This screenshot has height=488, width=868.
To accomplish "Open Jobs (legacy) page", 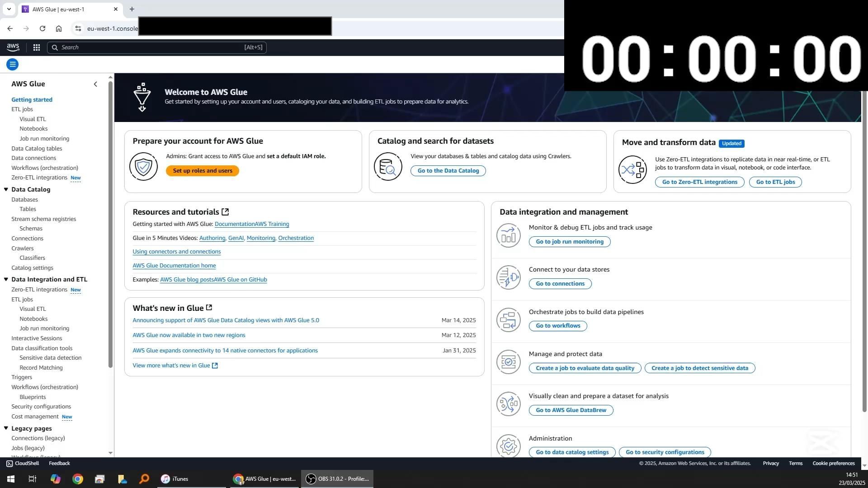I will (28, 448).
